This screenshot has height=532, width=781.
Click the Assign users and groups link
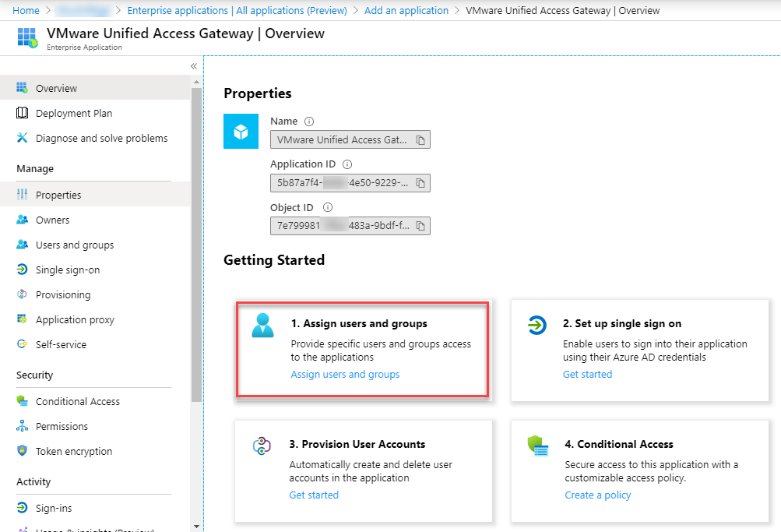coord(345,374)
